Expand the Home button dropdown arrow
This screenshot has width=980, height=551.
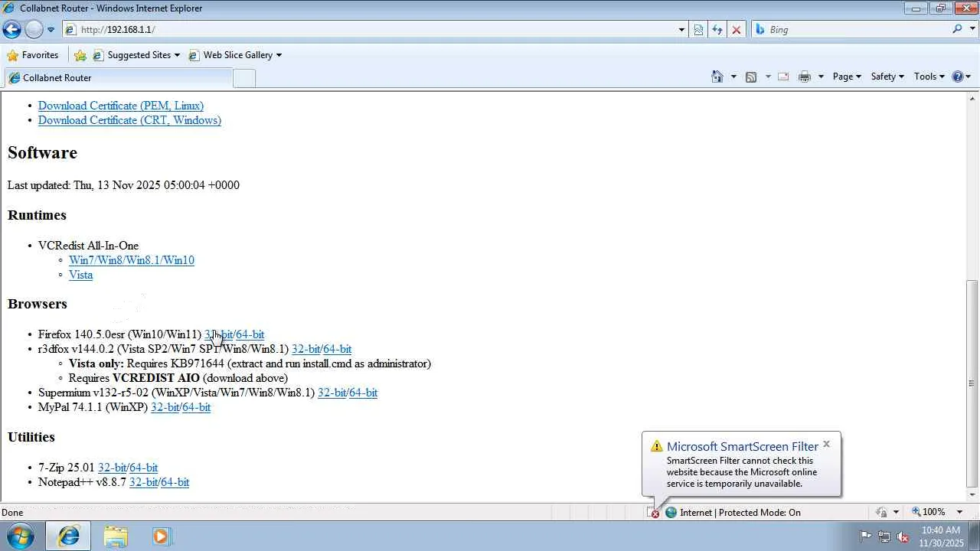click(x=733, y=77)
